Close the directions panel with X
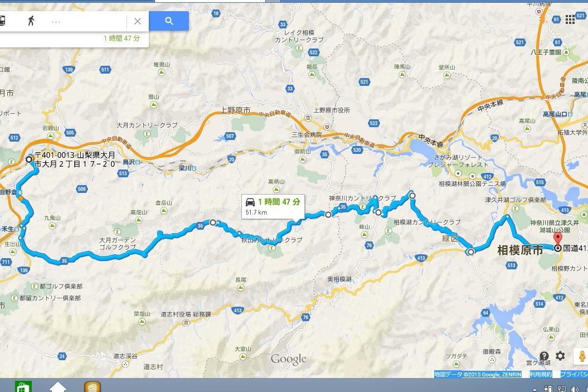 coord(138,21)
